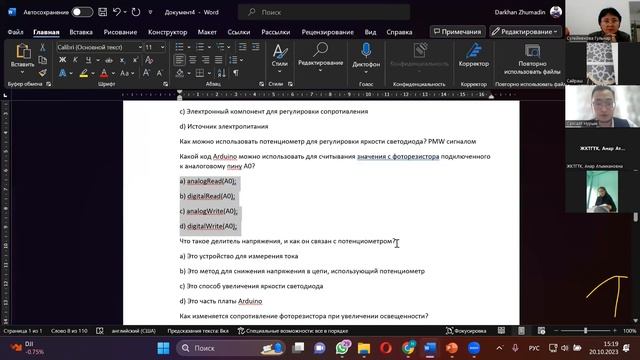The height and width of the screenshot is (360, 640).
Task: Click the Copy icon in clipboard group
Action: coord(42,60)
